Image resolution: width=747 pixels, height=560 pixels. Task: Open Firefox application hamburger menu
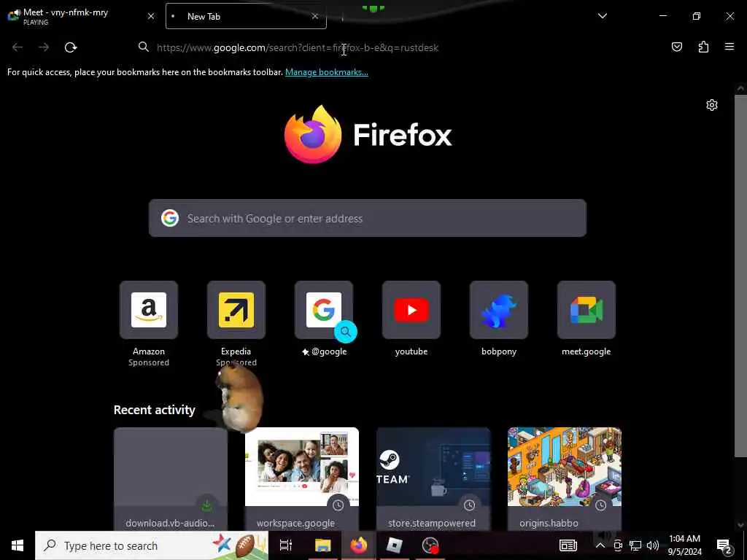tap(729, 47)
